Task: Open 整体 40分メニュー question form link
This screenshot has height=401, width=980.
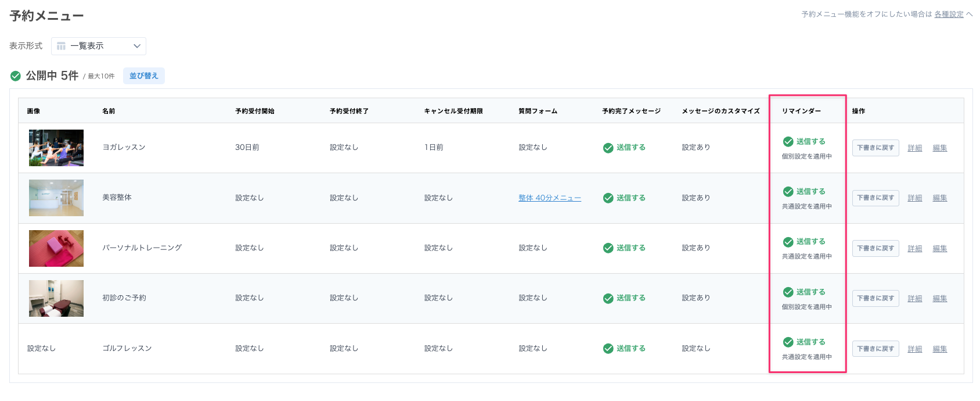Action: [549, 198]
